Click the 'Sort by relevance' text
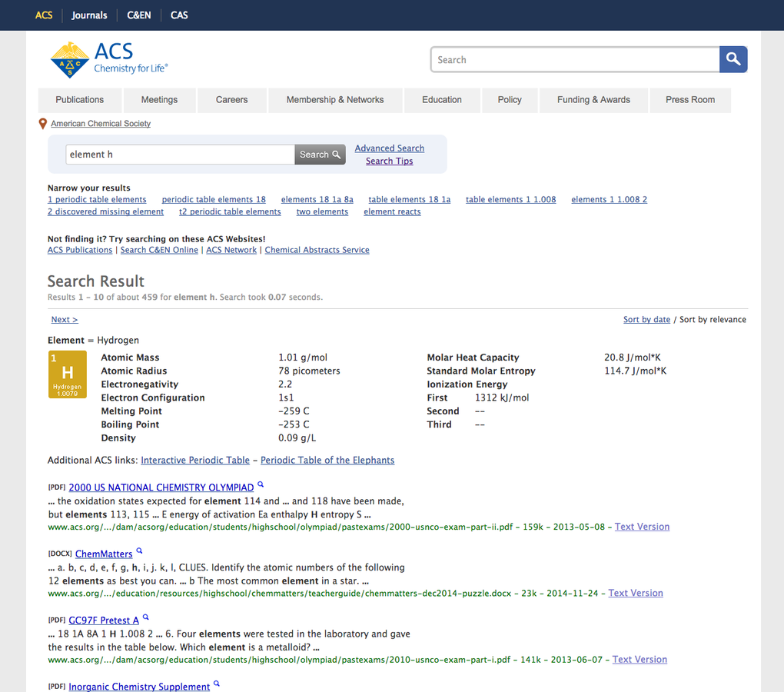 coord(713,320)
